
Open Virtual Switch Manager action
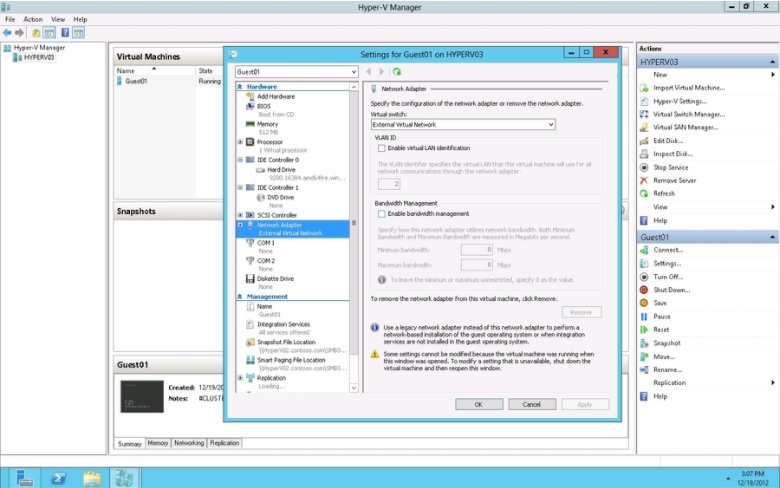point(688,114)
